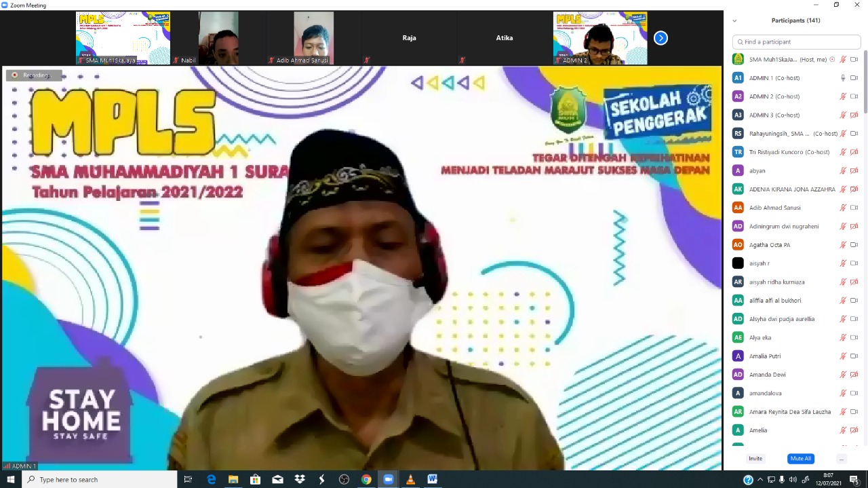
Task: Open Task View in taskbar
Action: click(x=189, y=479)
